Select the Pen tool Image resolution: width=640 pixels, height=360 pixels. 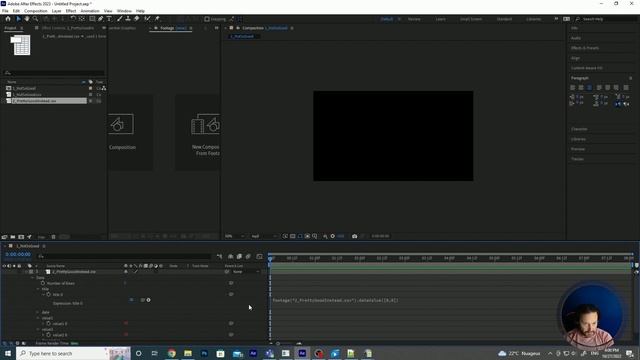click(x=100, y=19)
